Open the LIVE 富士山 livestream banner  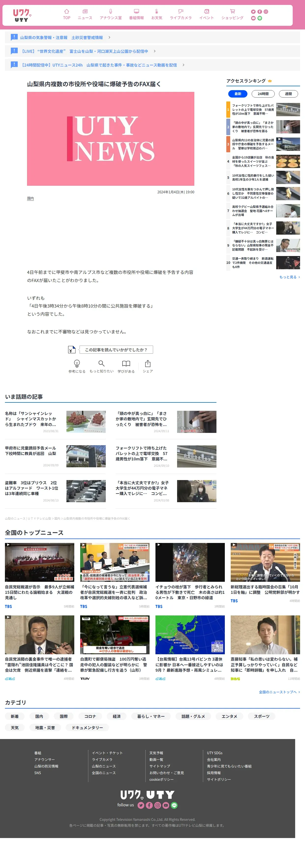(152, 51)
